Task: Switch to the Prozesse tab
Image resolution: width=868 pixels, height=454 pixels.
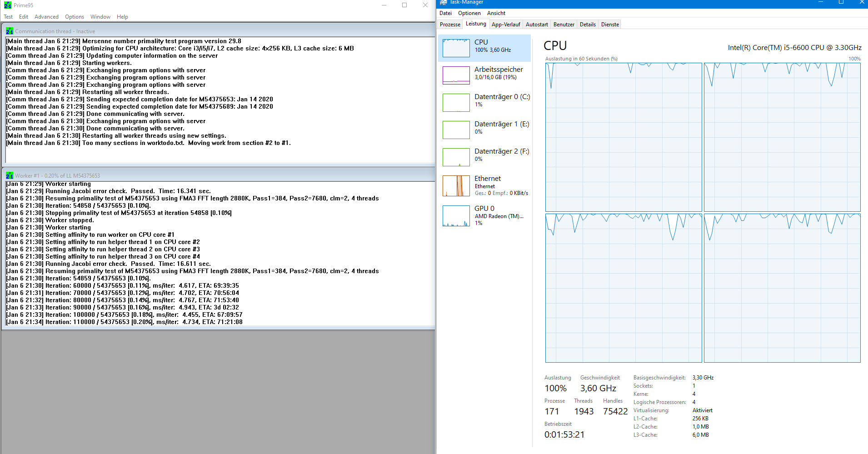Action: coord(450,25)
